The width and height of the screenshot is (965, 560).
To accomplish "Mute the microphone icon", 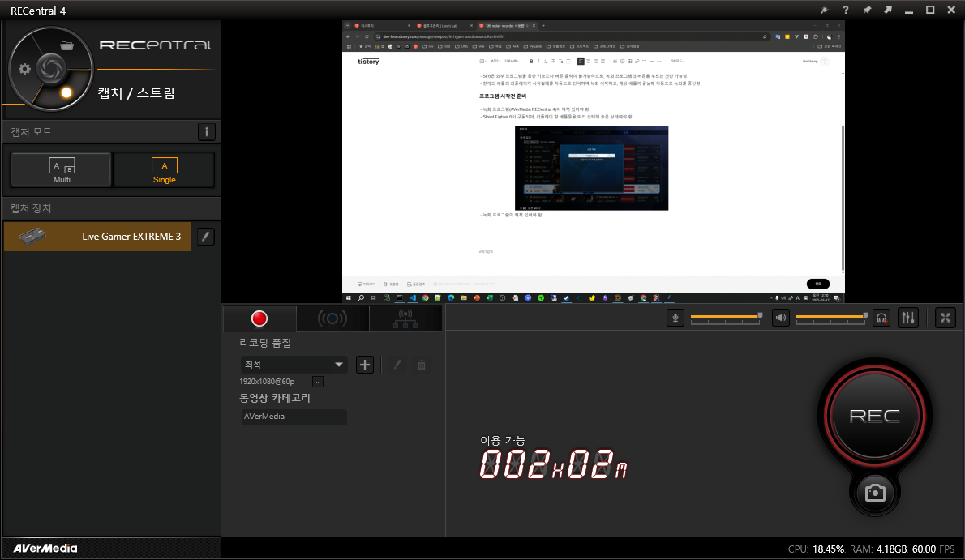I will (675, 318).
